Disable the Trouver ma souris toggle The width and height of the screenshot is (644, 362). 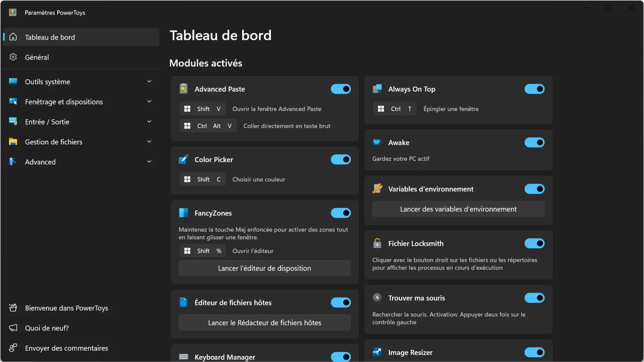[535, 298]
